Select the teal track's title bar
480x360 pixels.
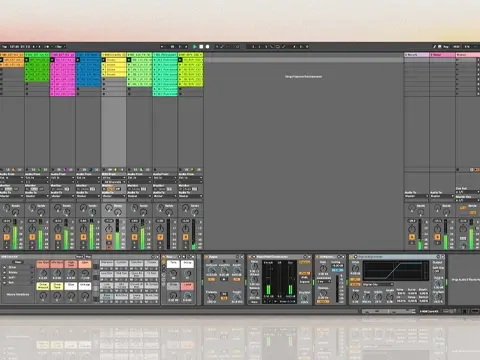click(x=165, y=55)
